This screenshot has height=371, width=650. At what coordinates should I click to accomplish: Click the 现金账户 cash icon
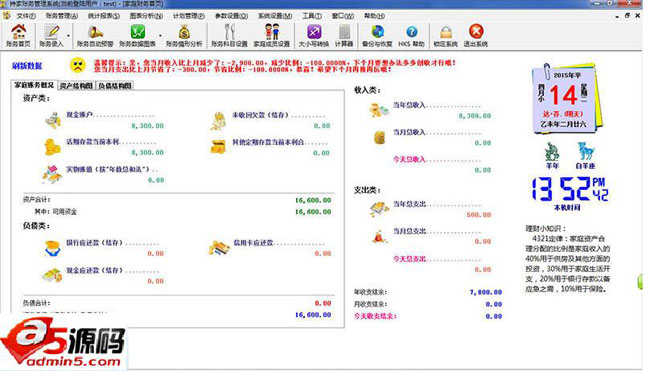click(53, 120)
